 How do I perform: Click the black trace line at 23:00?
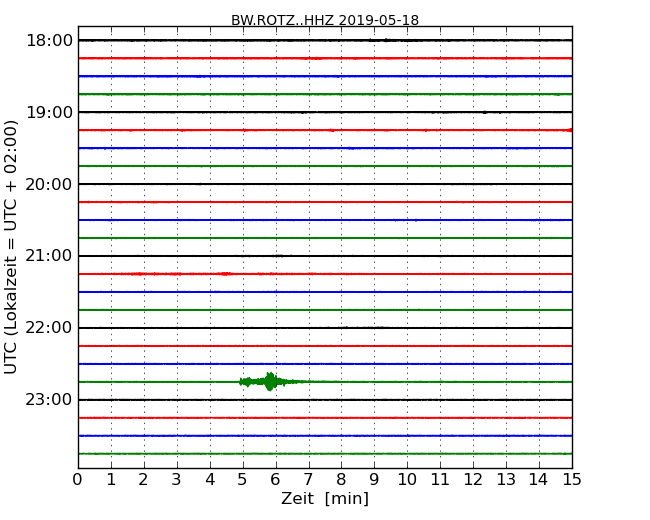(325, 400)
